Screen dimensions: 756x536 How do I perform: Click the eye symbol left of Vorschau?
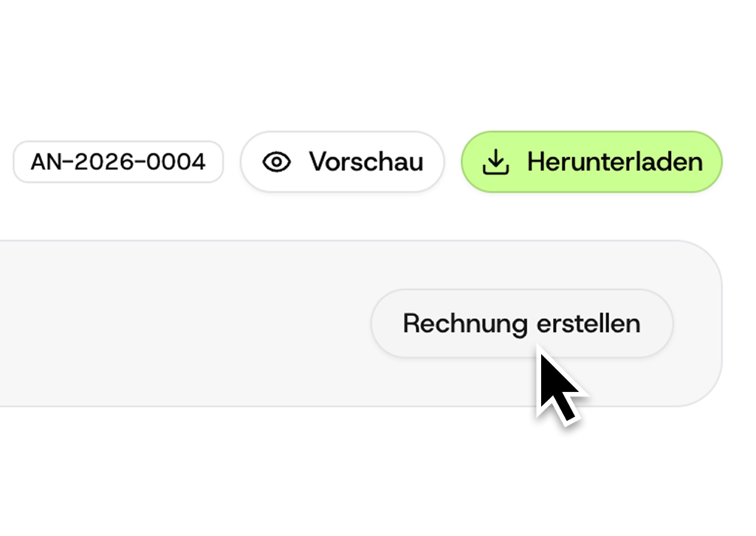(277, 162)
